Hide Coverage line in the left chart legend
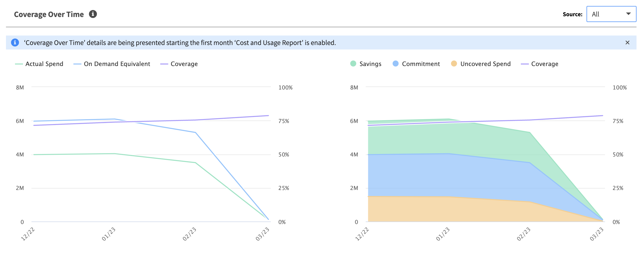Screen dimensions: 644x254 coord(184,64)
